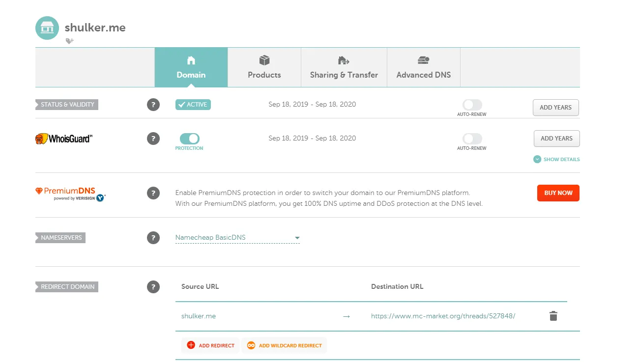Click the arrow between source and destination URLs

(x=347, y=316)
